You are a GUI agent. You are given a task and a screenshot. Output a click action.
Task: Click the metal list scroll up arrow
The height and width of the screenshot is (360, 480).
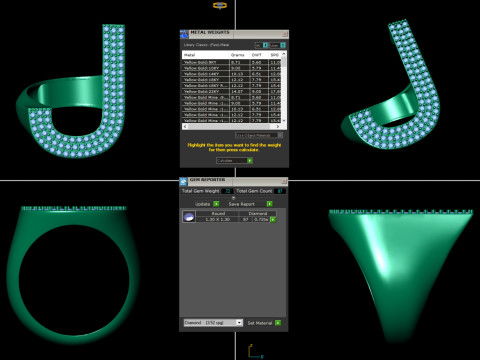coord(284,54)
